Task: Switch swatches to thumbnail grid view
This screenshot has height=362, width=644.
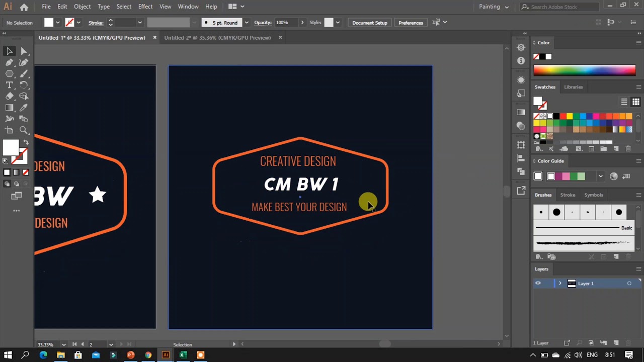Action: (x=635, y=102)
